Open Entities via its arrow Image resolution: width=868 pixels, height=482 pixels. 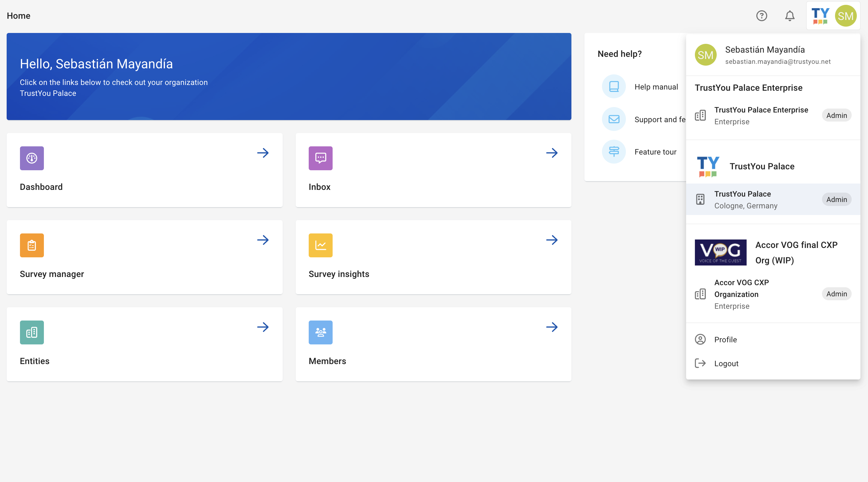pos(263,327)
